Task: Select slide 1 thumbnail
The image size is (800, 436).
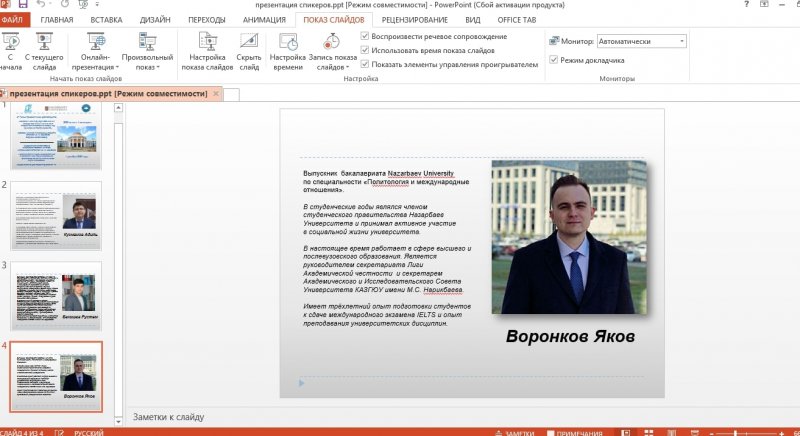Action: pos(56,136)
